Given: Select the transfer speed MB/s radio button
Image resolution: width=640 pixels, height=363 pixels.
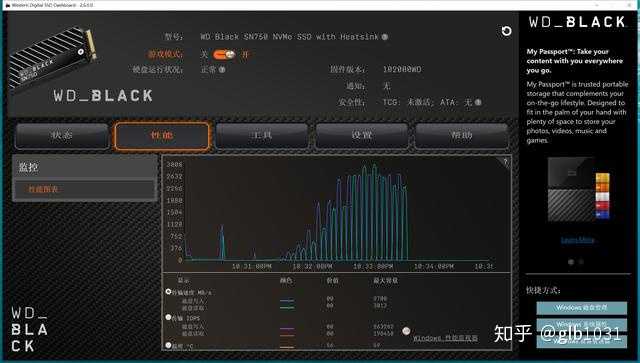Looking at the screenshot, I should coord(168,292).
